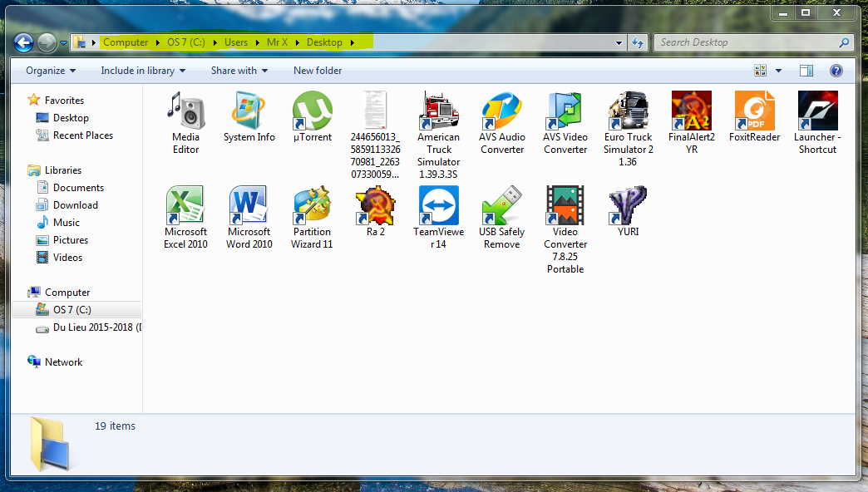Select Video Converter 7.8.25 Portable shortcut
This screenshot has height=492, width=868.
pos(565,229)
